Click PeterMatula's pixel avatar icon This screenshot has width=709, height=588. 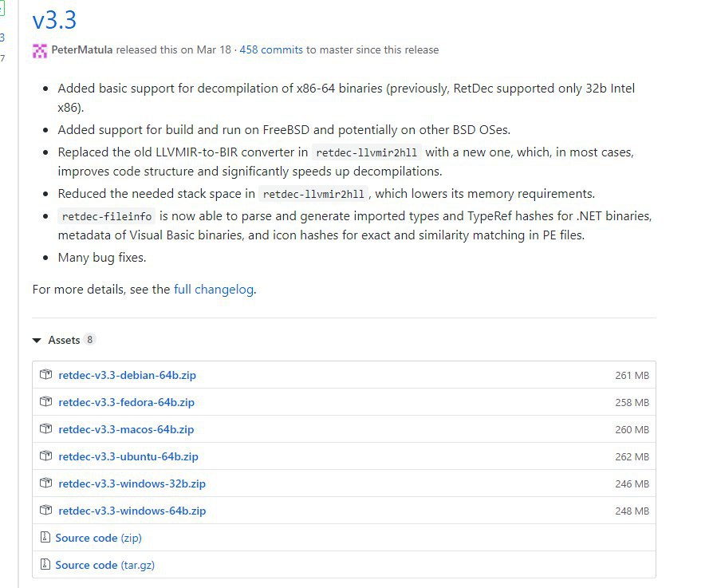(40, 50)
